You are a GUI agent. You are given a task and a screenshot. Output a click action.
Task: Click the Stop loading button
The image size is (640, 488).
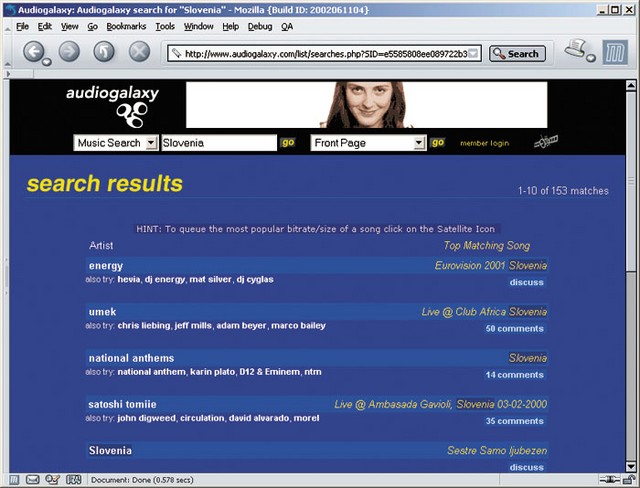(139, 52)
